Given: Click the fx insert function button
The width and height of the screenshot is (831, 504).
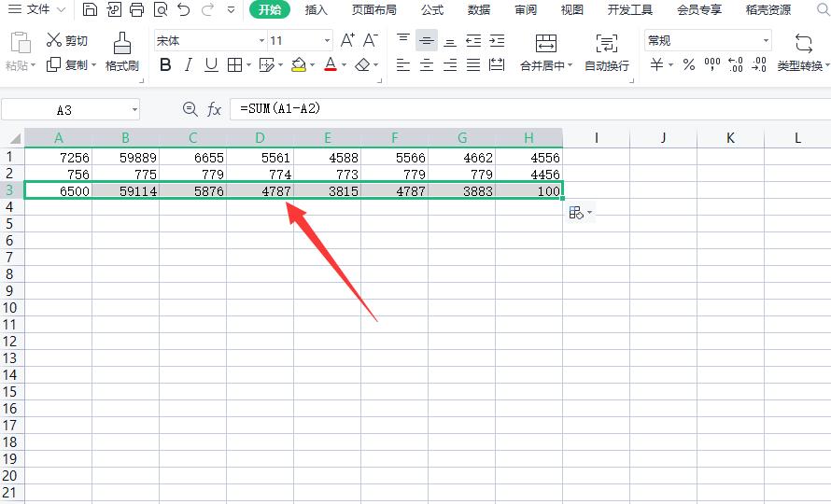Looking at the screenshot, I should (214, 109).
